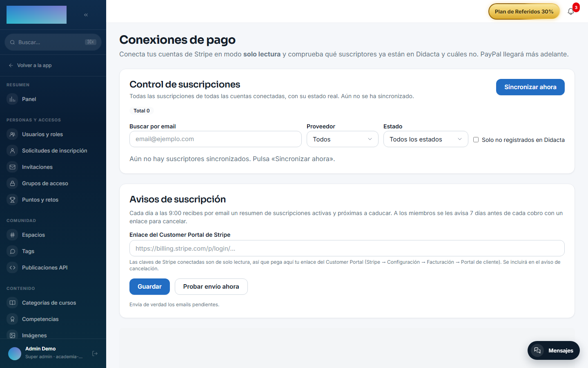
Task: Click the Solicitudes de inscripción person icon
Action: pyautogui.click(x=13, y=151)
